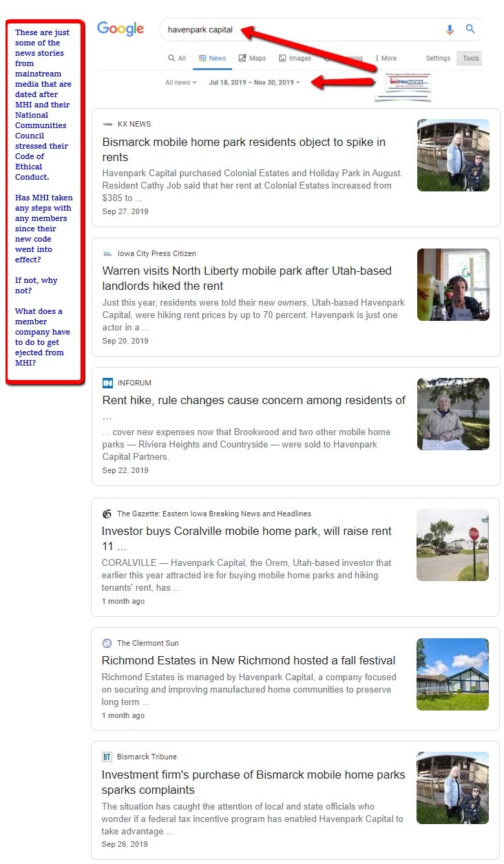Open 'Rent hike, rule changes cause concern' article
Image resolution: width=504 pixels, height=864 pixels.
[254, 408]
